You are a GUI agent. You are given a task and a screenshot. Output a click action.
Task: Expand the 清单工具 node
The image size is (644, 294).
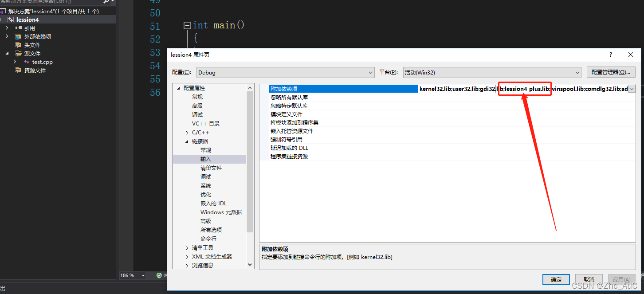point(187,248)
